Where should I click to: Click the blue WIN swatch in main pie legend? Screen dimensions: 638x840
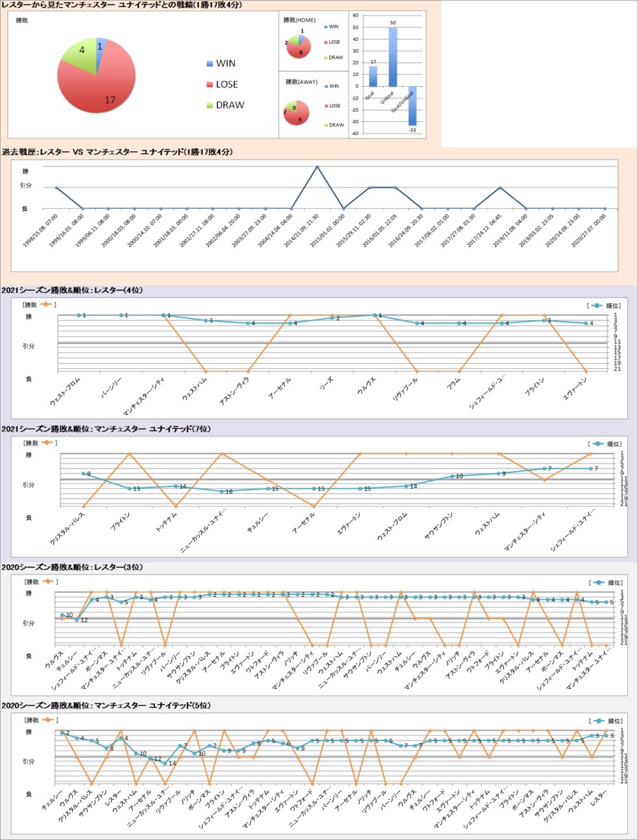pyautogui.click(x=210, y=64)
